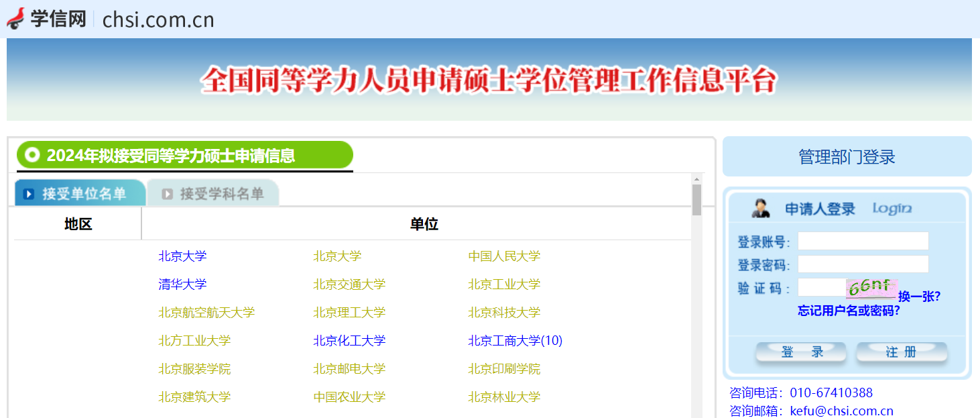
Task: Focus the 登录密码 input field
Action: click(863, 264)
